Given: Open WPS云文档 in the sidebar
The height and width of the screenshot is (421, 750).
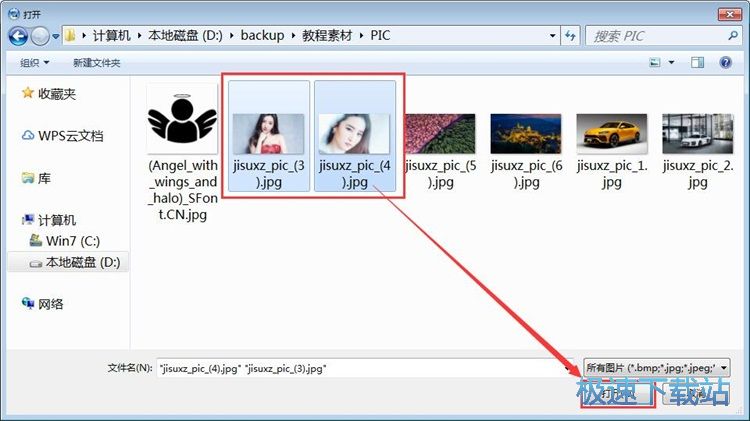Looking at the screenshot, I should click(x=71, y=136).
